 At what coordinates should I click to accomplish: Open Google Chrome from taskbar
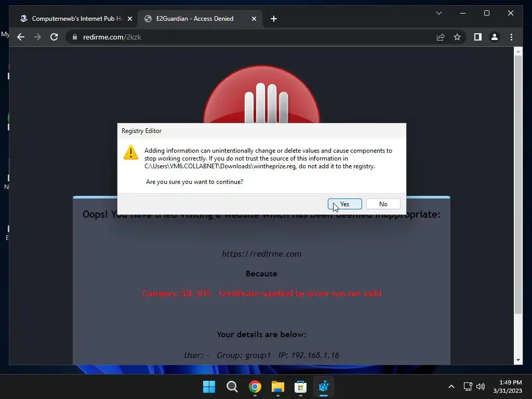(x=255, y=387)
